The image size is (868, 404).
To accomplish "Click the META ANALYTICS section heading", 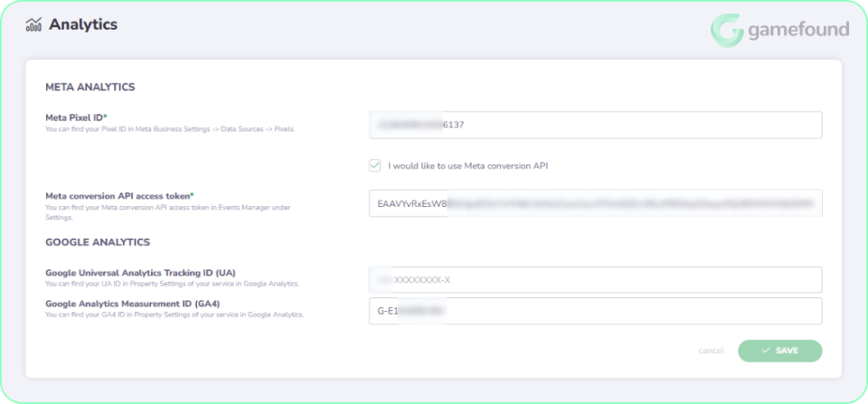I will click(90, 87).
